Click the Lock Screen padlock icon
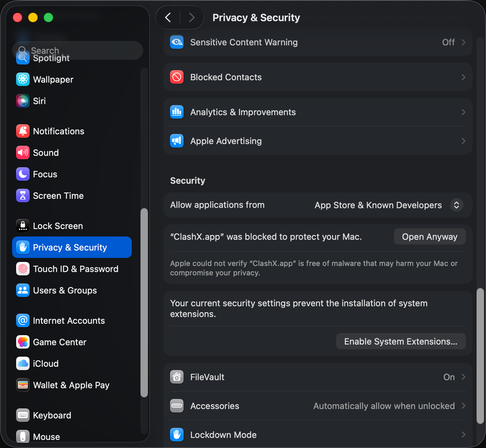 tap(23, 226)
